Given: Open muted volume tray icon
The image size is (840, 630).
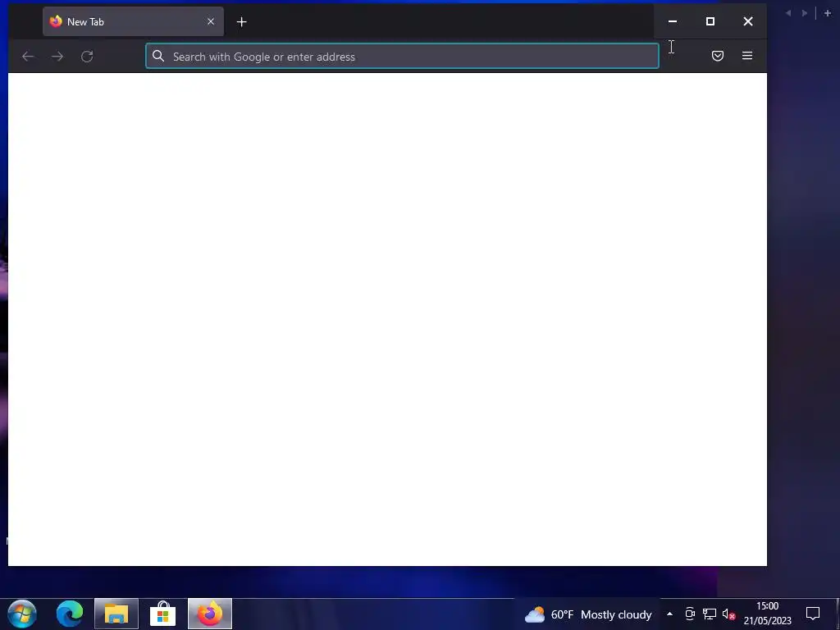Looking at the screenshot, I should coord(728,614).
